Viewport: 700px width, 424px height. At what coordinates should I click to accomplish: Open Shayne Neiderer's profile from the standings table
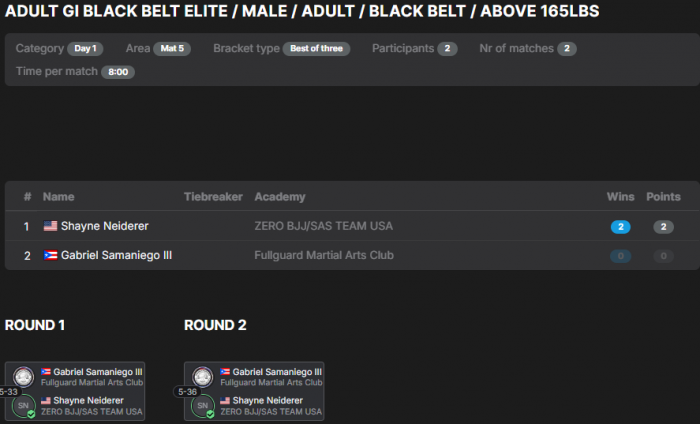coord(104,227)
